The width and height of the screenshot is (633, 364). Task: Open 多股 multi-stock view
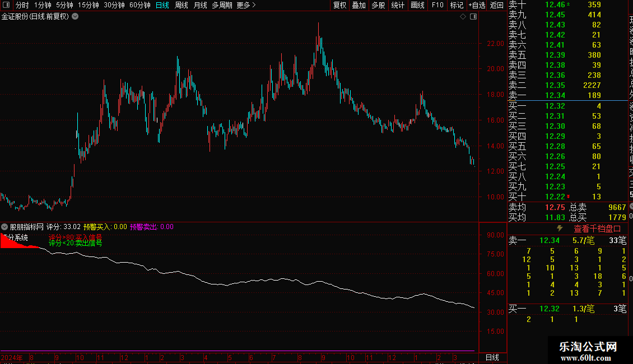pyautogui.click(x=378, y=5)
